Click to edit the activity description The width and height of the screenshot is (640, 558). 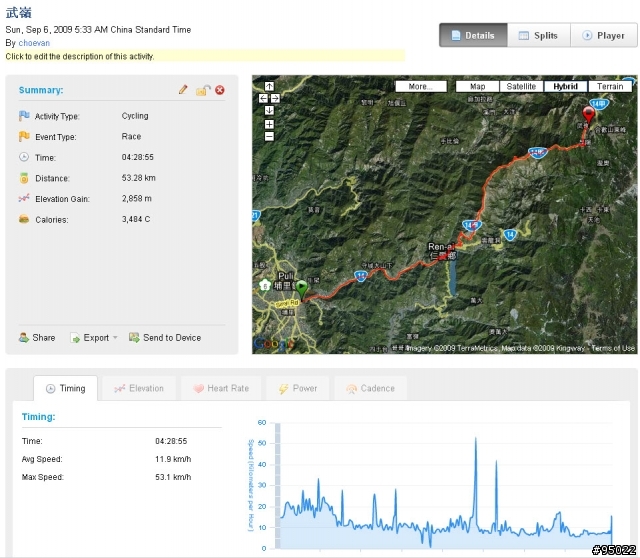pos(205,56)
